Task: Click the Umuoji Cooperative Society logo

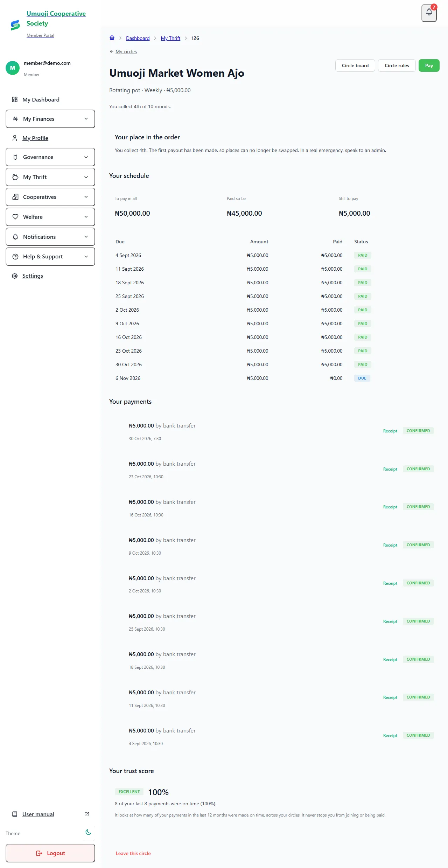Action: [x=15, y=25]
